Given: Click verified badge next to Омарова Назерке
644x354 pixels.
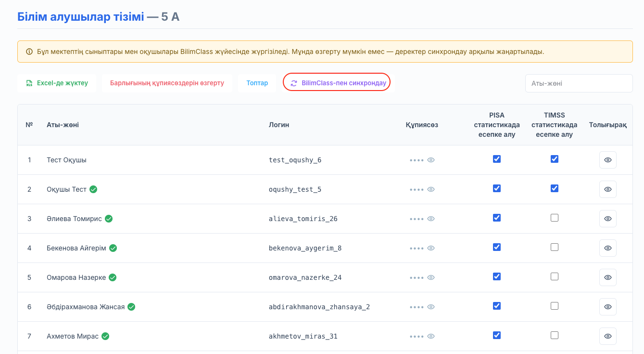Looking at the screenshot, I should pos(113,277).
